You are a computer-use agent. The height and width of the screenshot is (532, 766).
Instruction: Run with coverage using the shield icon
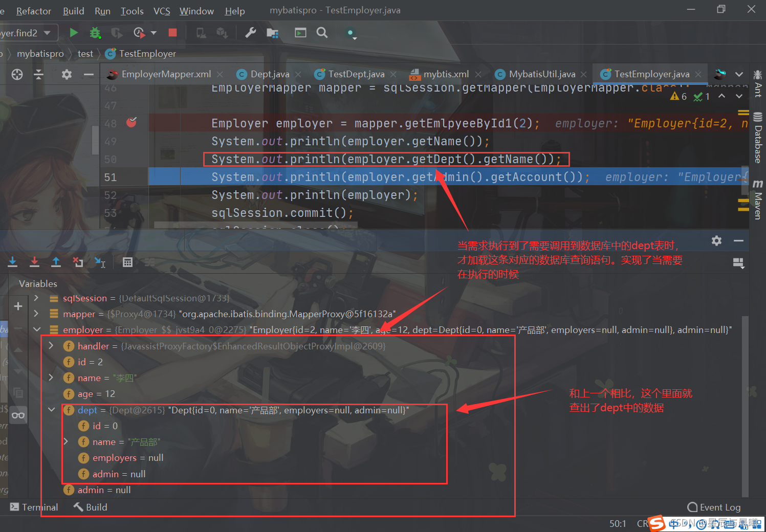117,33
